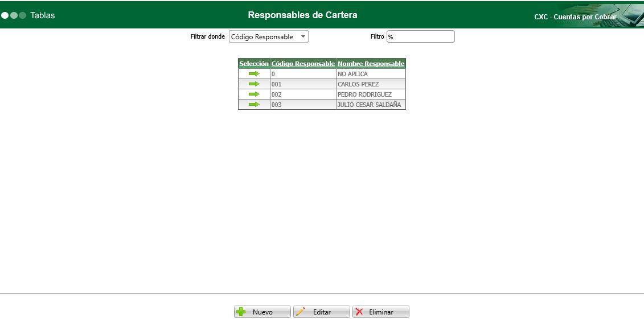Image resolution: width=644 pixels, height=331 pixels.
Task: Sort by the Nombre Responsable column header
Action: [x=370, y=63]
